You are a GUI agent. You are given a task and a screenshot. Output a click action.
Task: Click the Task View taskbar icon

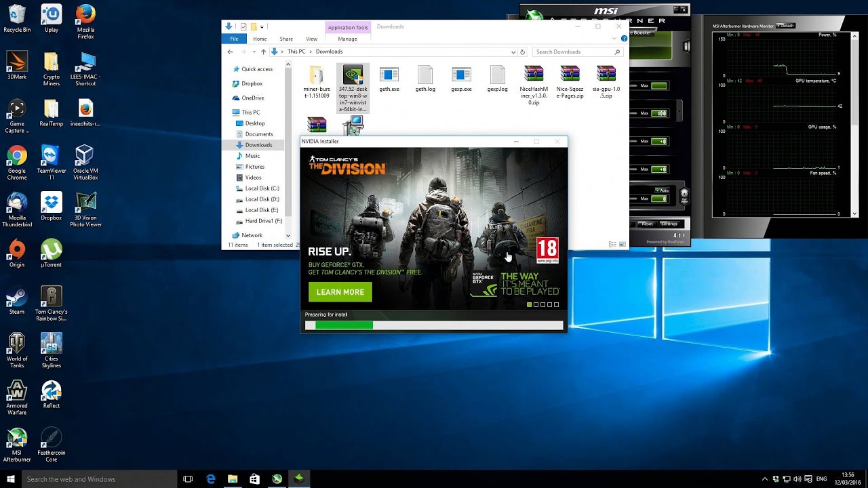tap(188, 479)
